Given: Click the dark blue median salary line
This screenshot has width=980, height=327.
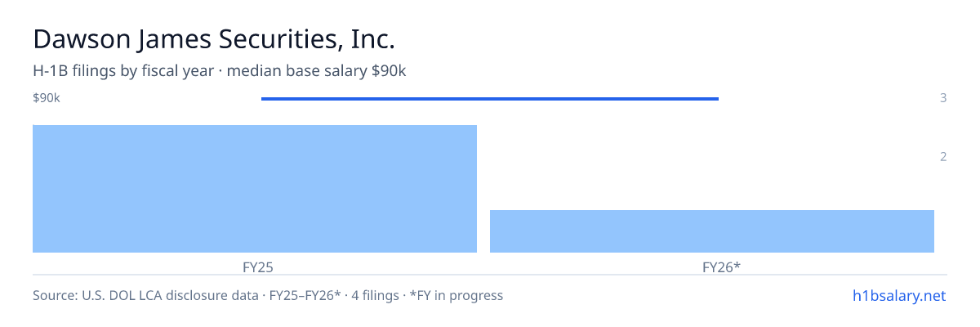Looking at the screenshot, I should coord(490,99).
